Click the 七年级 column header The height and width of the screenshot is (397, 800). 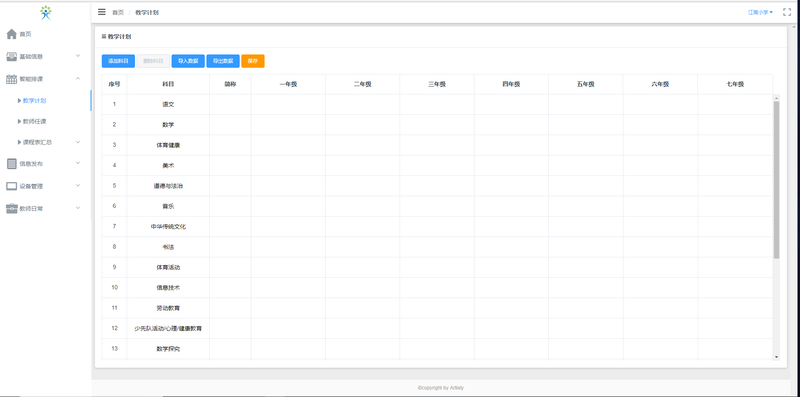(735, 84)
